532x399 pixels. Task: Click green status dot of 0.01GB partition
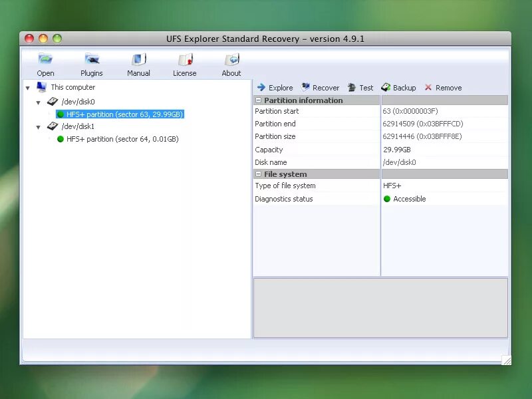click(61, 139)
